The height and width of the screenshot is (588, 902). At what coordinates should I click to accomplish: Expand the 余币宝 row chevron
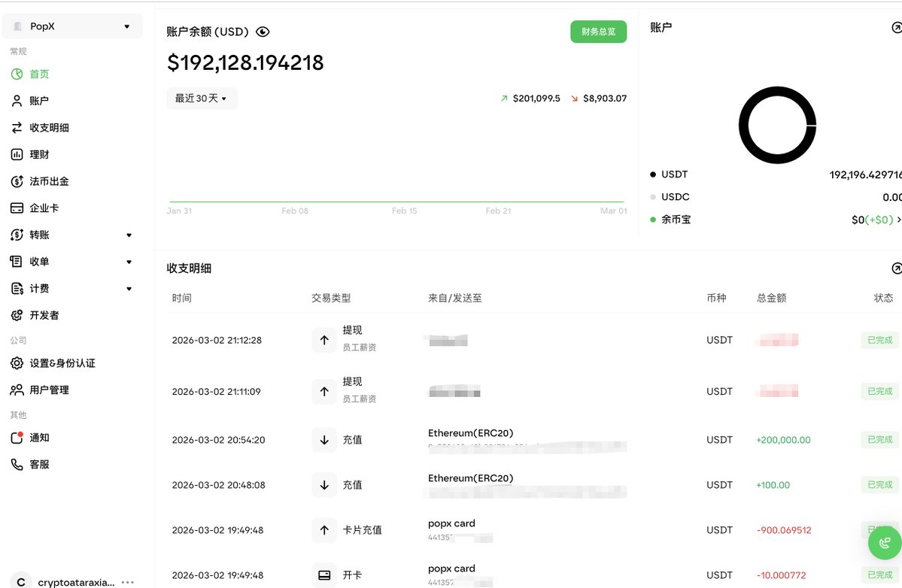(x=898, y=220)
